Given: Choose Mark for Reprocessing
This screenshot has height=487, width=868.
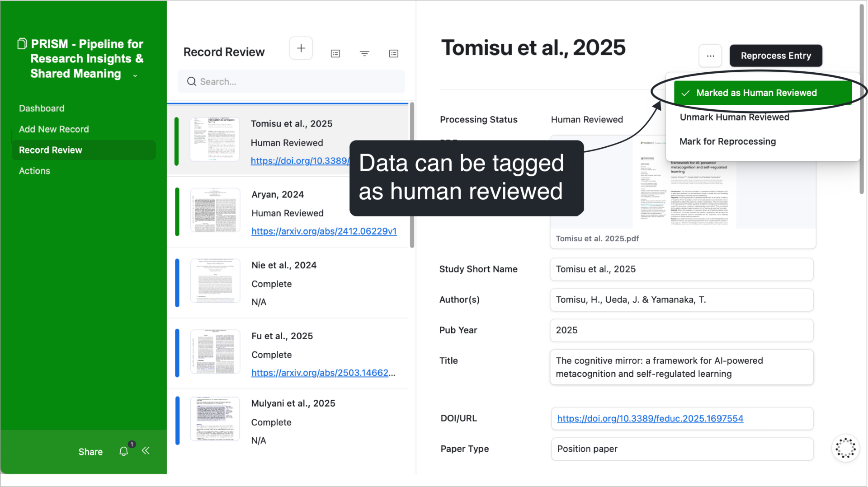Looking at the screenshot, I should click(727, 141).
